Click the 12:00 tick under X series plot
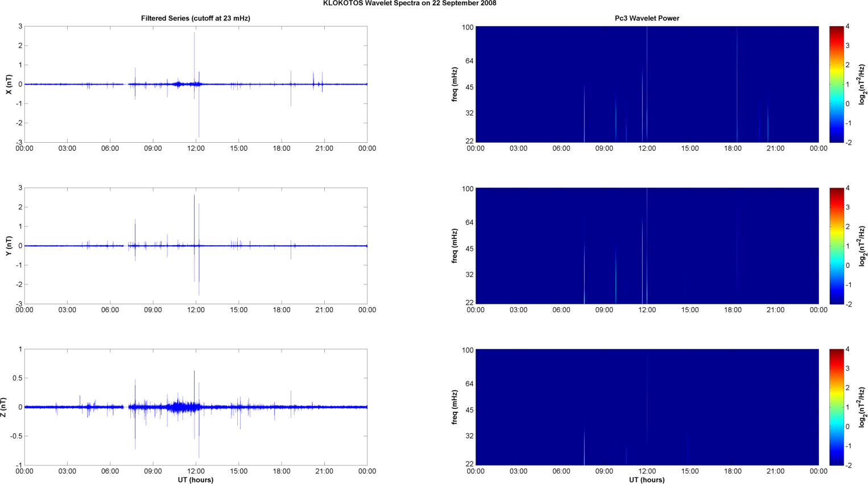The height and width of the screenshot is (484, 868). (196, 148)
